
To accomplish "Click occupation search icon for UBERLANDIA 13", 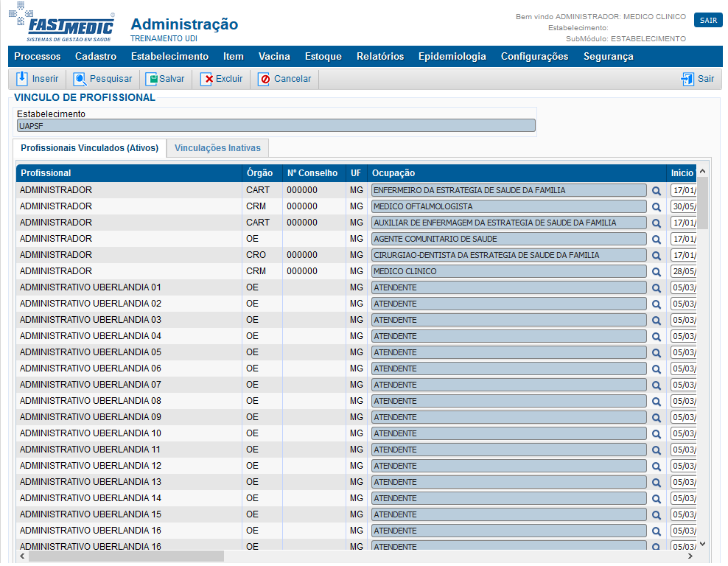I will coord(656,483).
